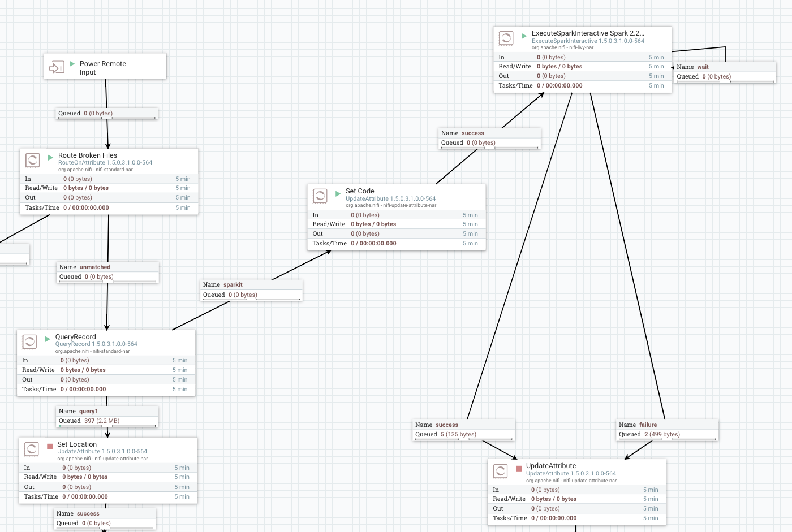Image resolution: width=792 pixels, height=532 pixels.
Task: Select the QueryRecord processor icon
Action: point(29,341)
